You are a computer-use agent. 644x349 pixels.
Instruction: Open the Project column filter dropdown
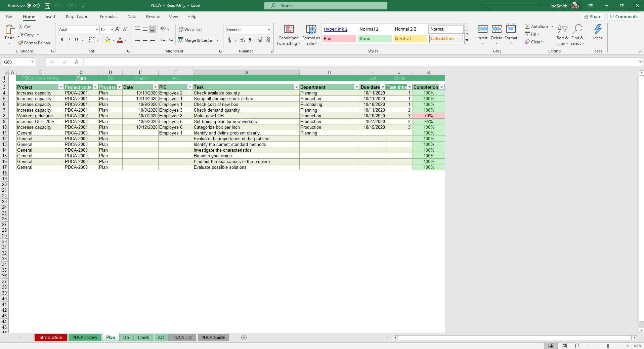61,87
